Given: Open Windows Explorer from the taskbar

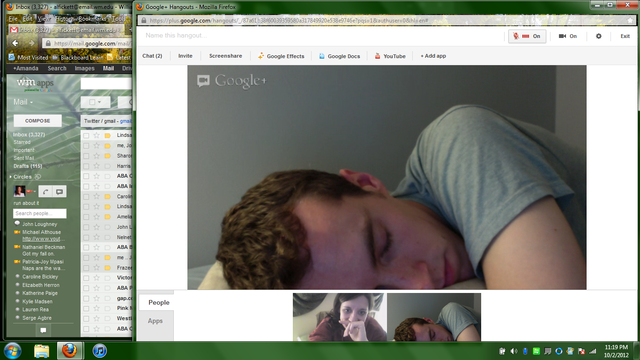Looking at the screenshot, I should (x=41, y=351).
